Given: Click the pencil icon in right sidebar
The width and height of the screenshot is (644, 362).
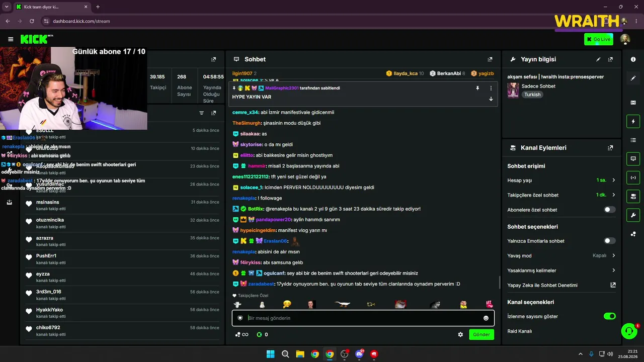Looking at the screenshot, I should point(633,78).
